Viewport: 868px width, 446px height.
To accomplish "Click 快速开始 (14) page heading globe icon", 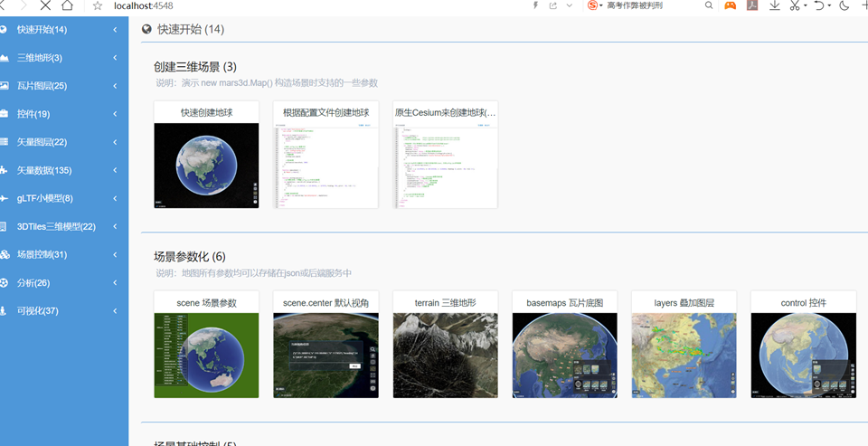I will point(146,29).
